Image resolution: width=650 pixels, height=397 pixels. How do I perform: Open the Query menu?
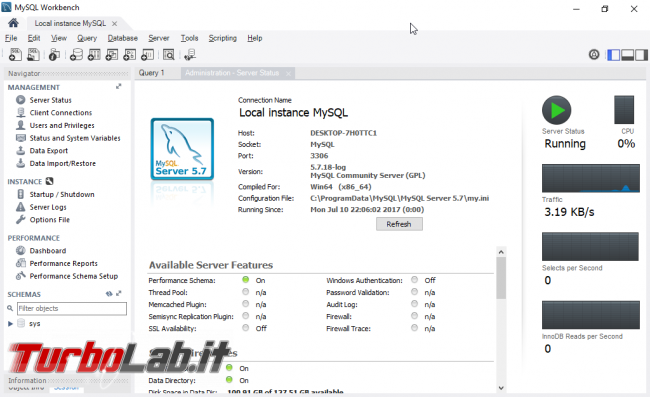87,38
